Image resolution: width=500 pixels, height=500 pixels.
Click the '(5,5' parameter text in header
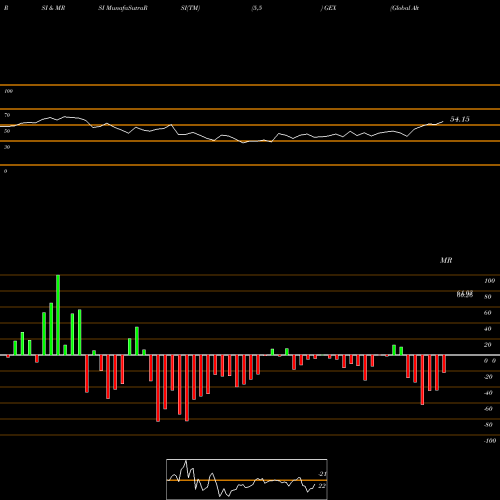tap(257, 8)
